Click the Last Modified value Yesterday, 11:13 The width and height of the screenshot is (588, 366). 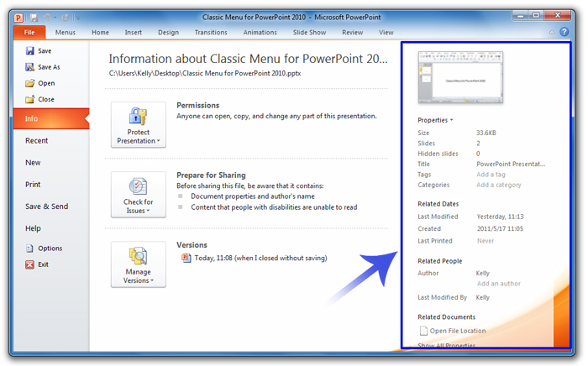click(x=501, y=217)
